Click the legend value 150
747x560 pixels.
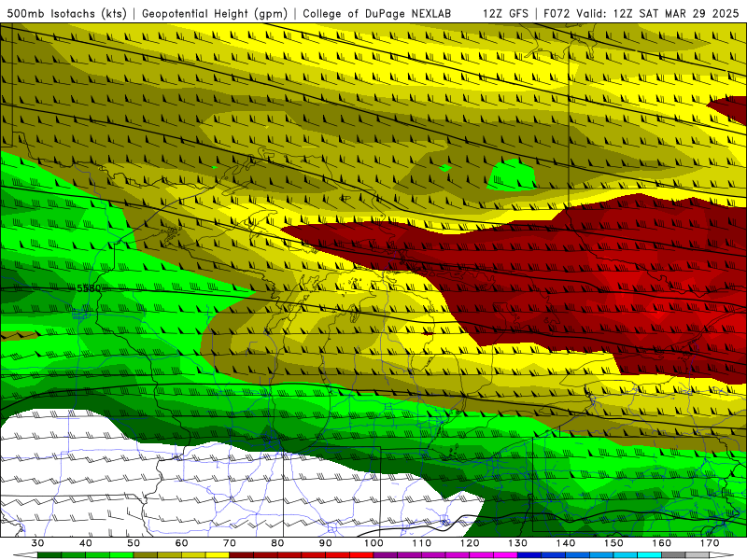coord(613,543)
